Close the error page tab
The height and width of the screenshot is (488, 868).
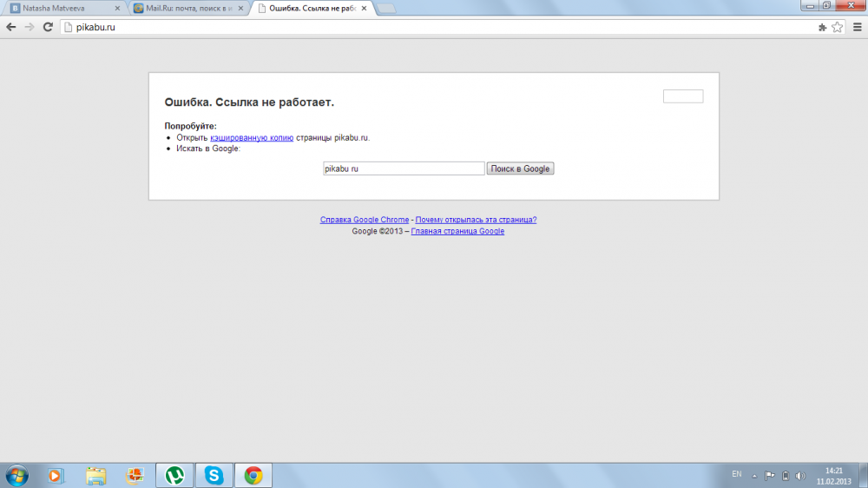365,9
